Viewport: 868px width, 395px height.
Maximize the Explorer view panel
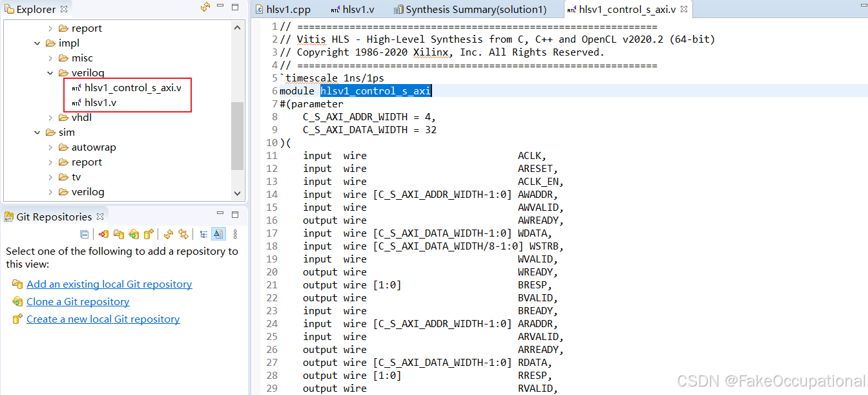tap(236, 6)
